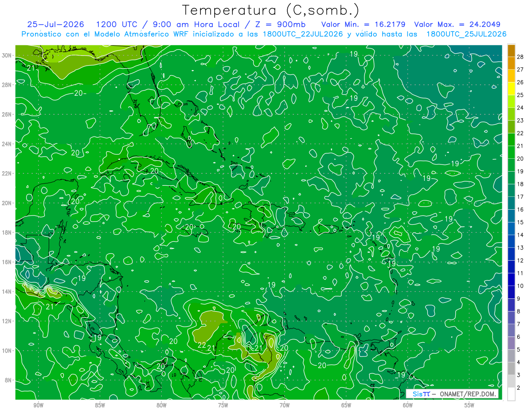Screen dimensions: 532x411
Task: Click legend value '18'
Action: (x=520, y=184)
